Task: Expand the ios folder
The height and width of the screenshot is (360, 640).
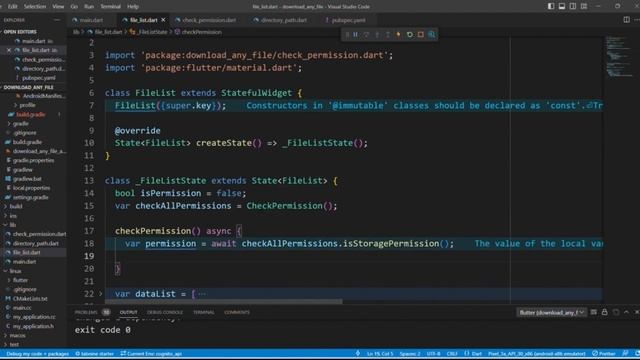Action: pos(13,216)
